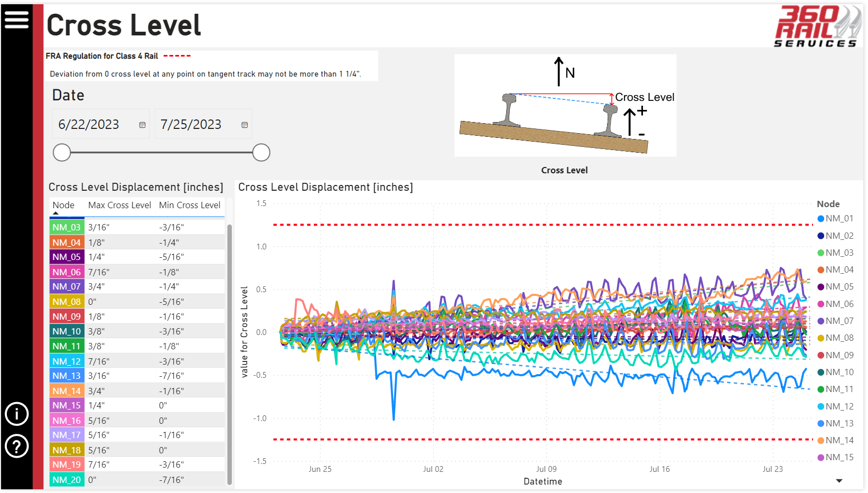
Task: Select the NM_09 table row
Action: click(137, 317)
